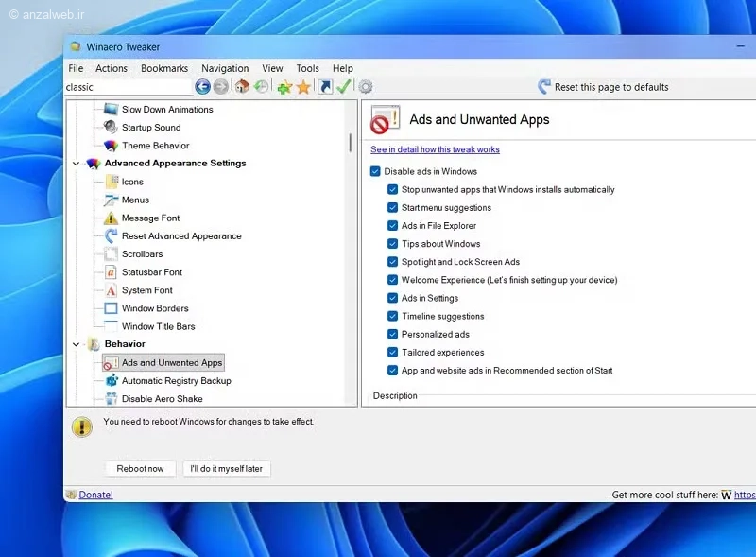
Task: Click the Window Title Bars icon
Action: pyautogui.click(x=111, y=326)
